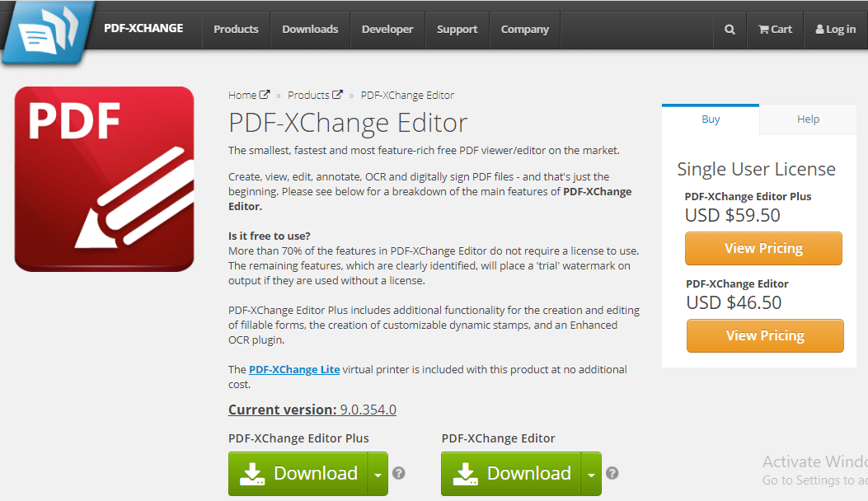The width and height of the screenshot is (868, 501).
Task: Expand the Editor Download options arrow
Action: coord(591,474)
